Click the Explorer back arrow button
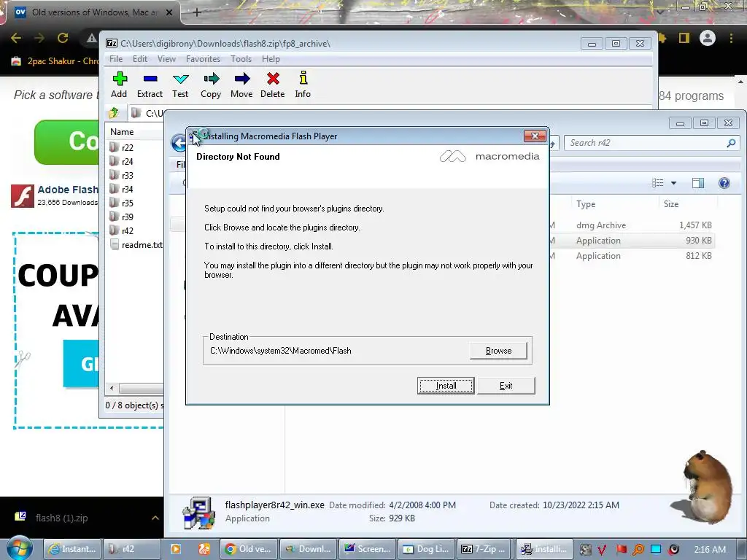 (x=179, y=143)
